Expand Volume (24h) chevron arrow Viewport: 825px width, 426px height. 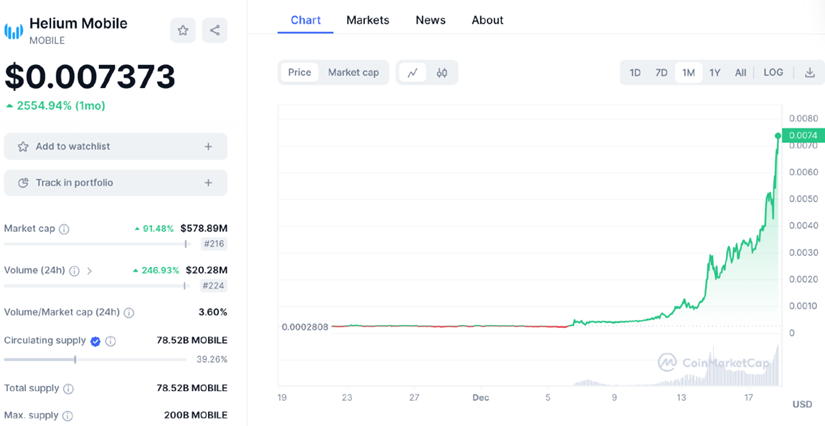[89, 271]
